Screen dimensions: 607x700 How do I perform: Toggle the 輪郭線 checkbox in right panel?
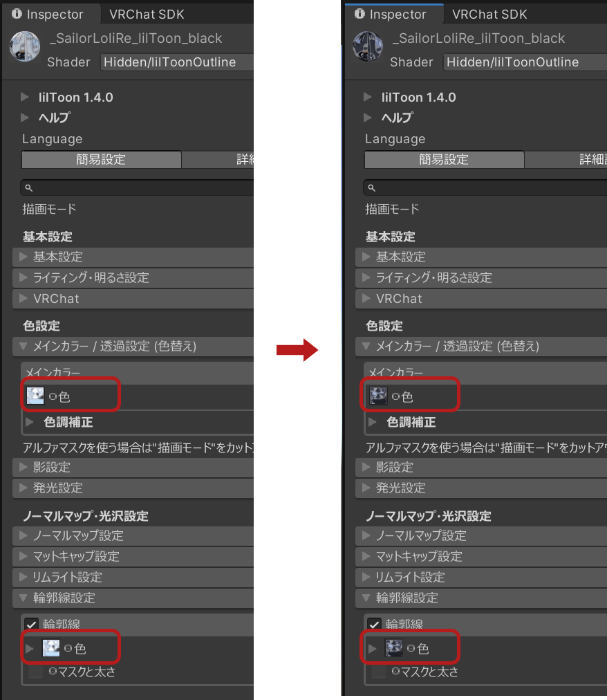point(374,624)
